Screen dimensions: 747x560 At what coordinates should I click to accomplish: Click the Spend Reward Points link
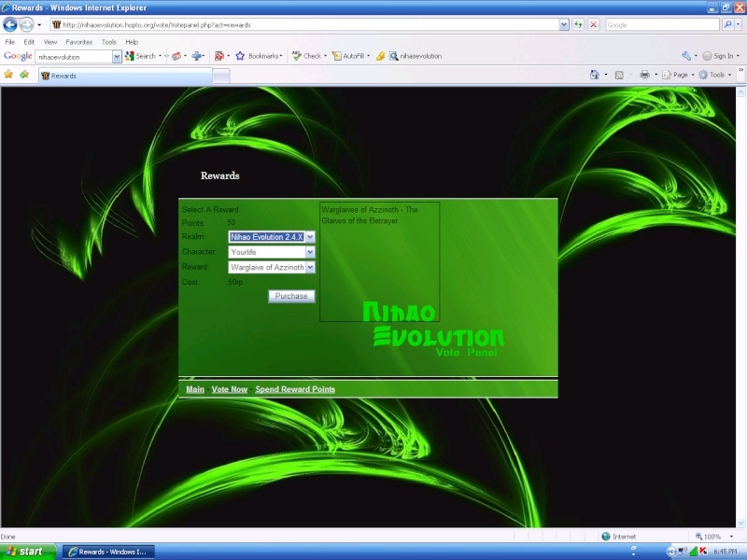point(295,389)
